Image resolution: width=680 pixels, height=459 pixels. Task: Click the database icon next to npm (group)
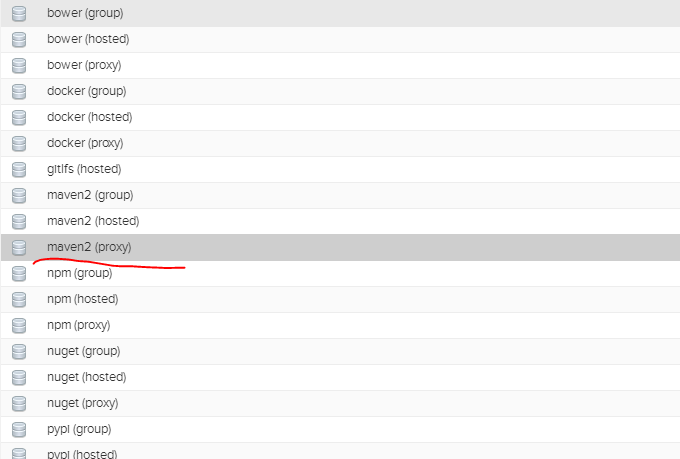point(19,274)
